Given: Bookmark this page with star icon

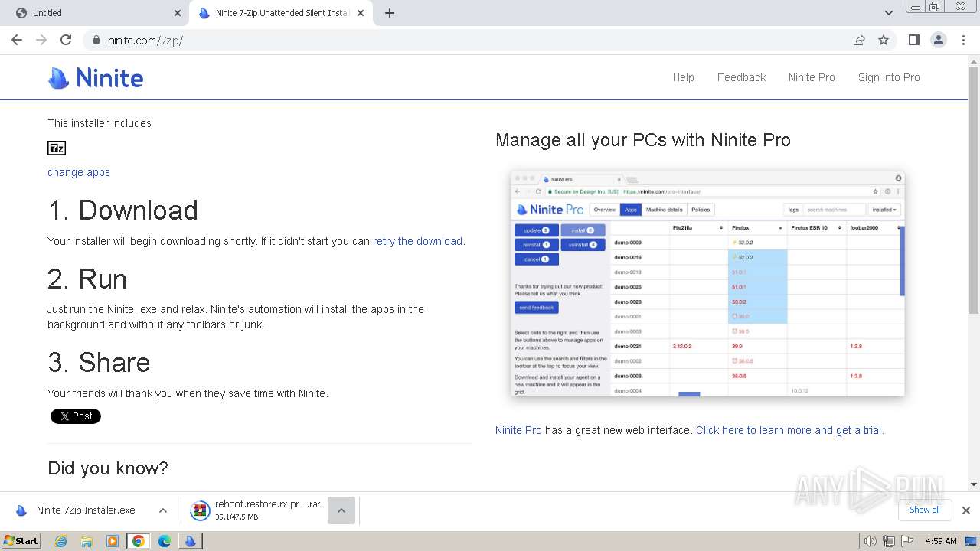Looking at the screenshot, I should point(884,40).
